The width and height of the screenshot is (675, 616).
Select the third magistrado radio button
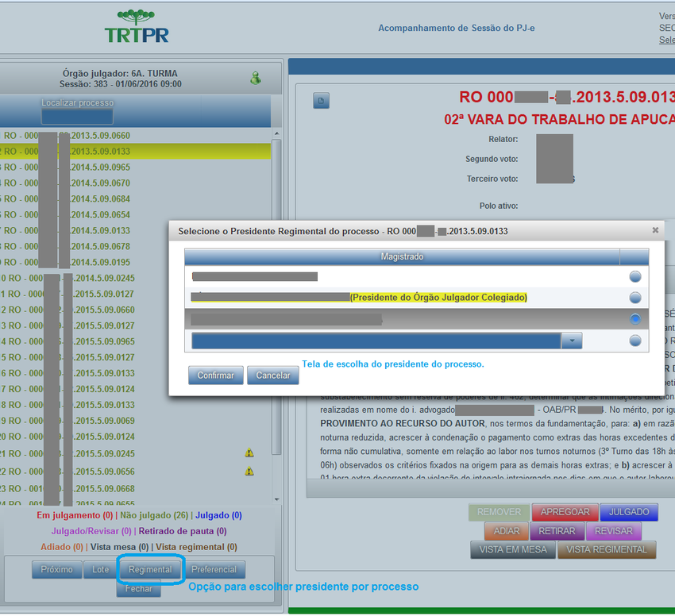pos(635,319)
